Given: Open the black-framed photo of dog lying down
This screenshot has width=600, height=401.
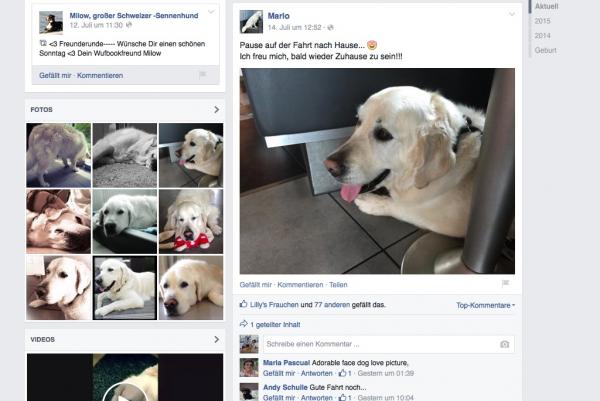Looking at the screenshot, I should [125, 287].
